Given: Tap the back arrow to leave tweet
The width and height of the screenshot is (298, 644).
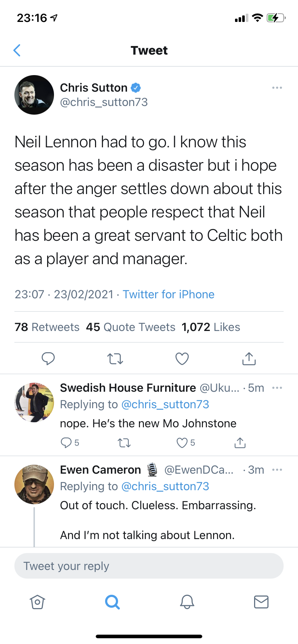Looking at the screenshot, I should point(17,50).
